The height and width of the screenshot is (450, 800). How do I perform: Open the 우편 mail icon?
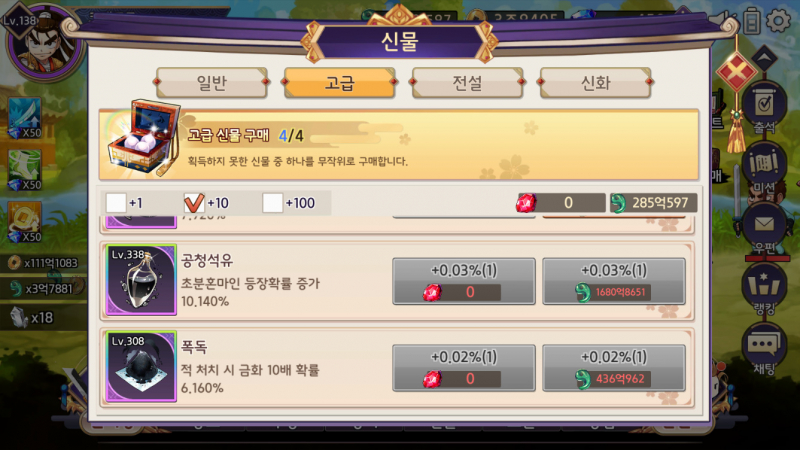coord(764,228)
